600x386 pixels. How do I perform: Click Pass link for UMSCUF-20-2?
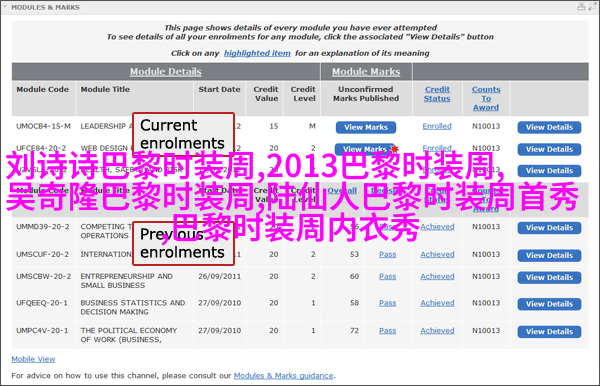(x=388, y=254)
